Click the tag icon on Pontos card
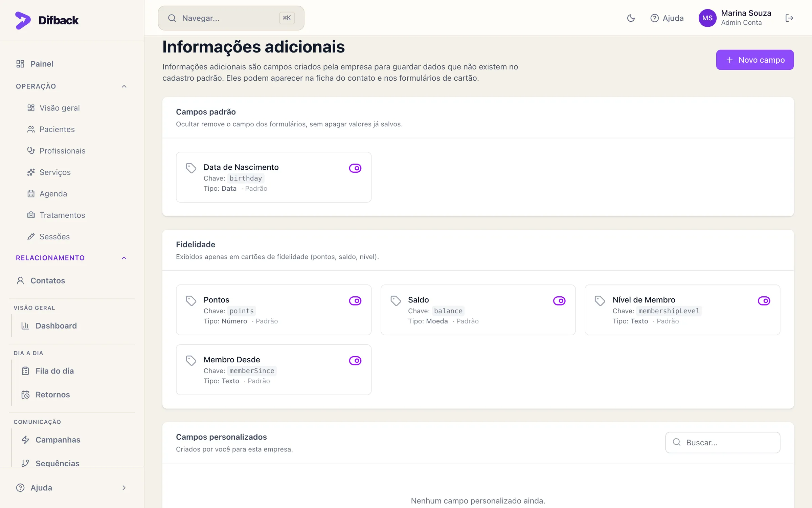The height and width of the screenshot is (508, 812). [x=191, y=301]
